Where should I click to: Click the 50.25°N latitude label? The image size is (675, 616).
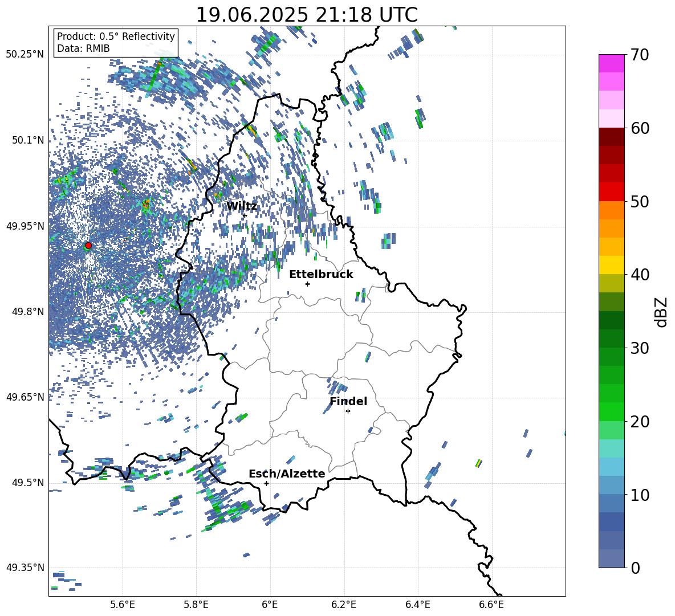tap(25, 55)
